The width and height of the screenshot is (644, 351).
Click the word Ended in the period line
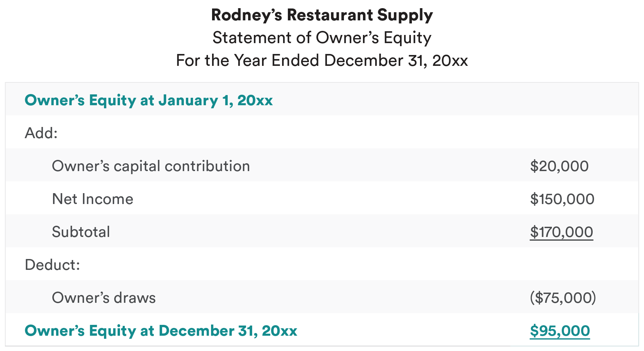[x=295, y=60]
